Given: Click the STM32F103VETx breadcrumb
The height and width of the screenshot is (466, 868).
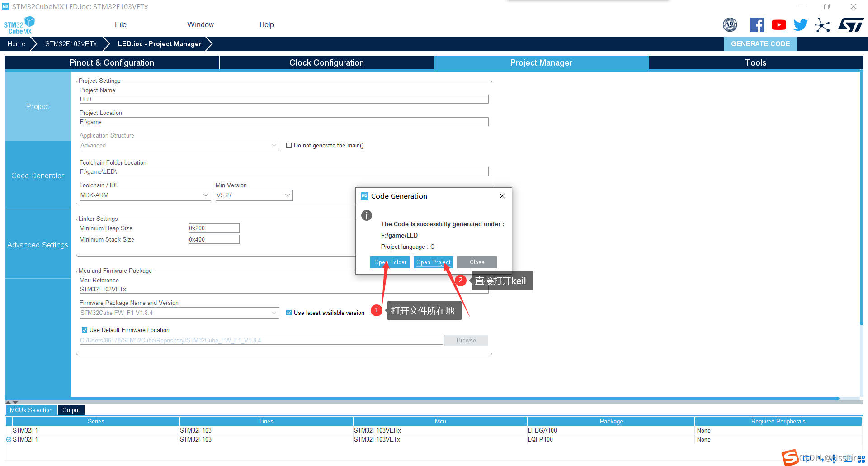Looking at the screenshot, I should [71, 44].
